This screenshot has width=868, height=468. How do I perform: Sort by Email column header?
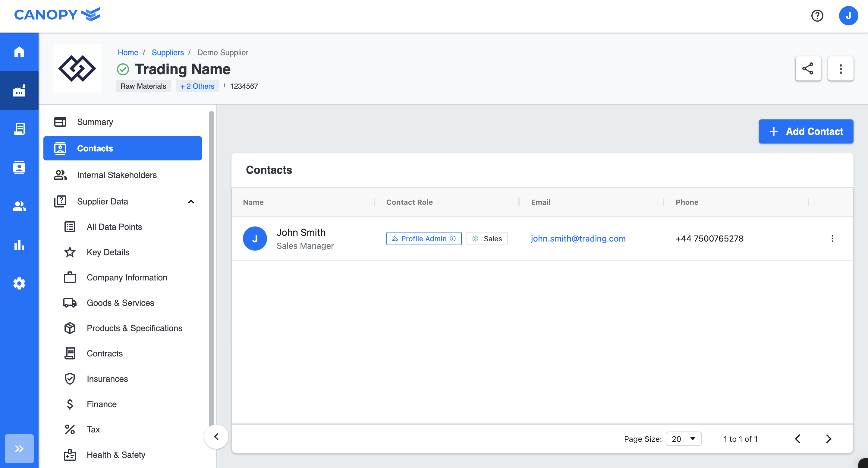(540, 202)
